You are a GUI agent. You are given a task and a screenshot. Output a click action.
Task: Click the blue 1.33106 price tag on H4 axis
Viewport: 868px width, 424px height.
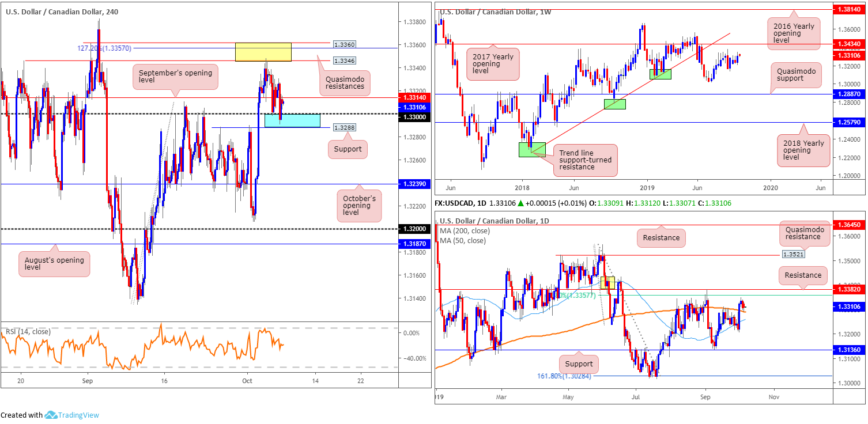(x=416, y=107)
